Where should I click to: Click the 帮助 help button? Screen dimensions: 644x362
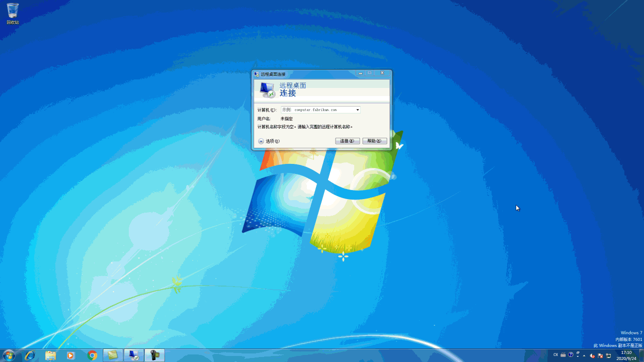374,141
